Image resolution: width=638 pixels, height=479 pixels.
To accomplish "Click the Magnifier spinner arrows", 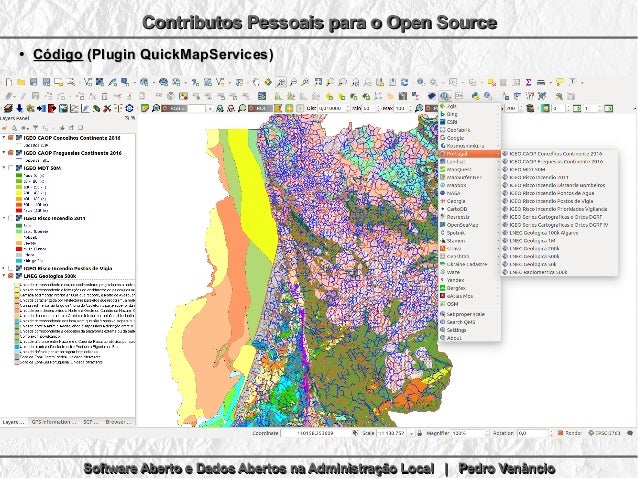I will point(487,433).
